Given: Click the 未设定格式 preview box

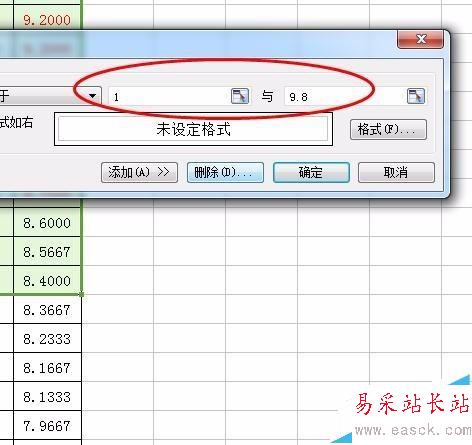Looking at the screenshot, I should point(193,129).
